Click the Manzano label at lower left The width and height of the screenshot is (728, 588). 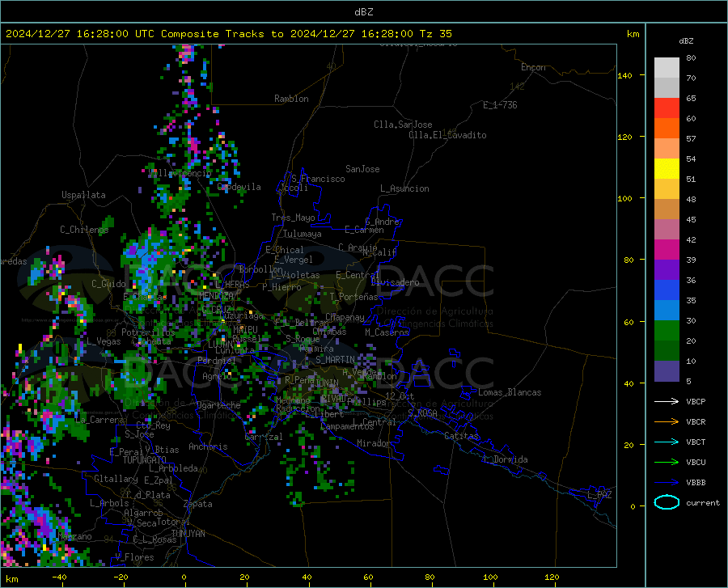pos(74,536)
